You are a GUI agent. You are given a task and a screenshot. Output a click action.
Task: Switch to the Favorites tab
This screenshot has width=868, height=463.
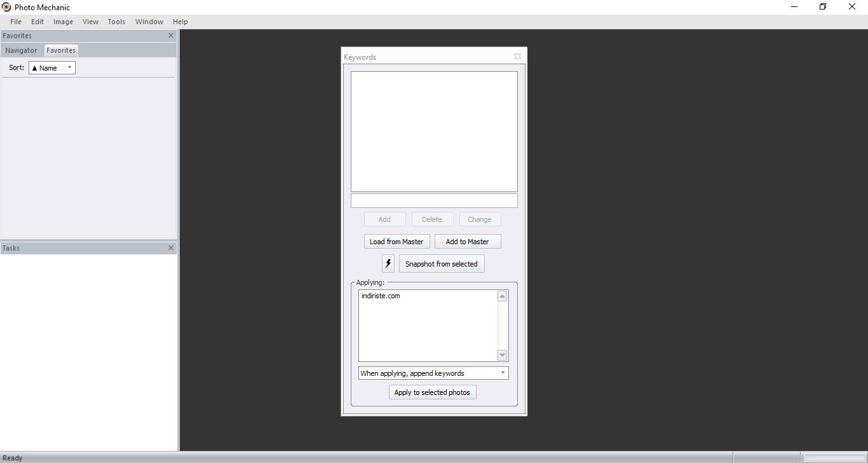point(61,50)
